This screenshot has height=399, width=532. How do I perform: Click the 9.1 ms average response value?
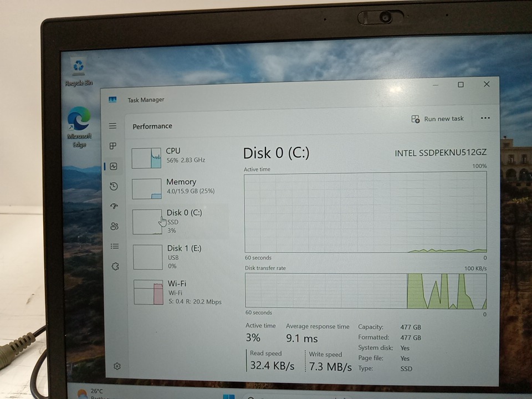(301, 338)
